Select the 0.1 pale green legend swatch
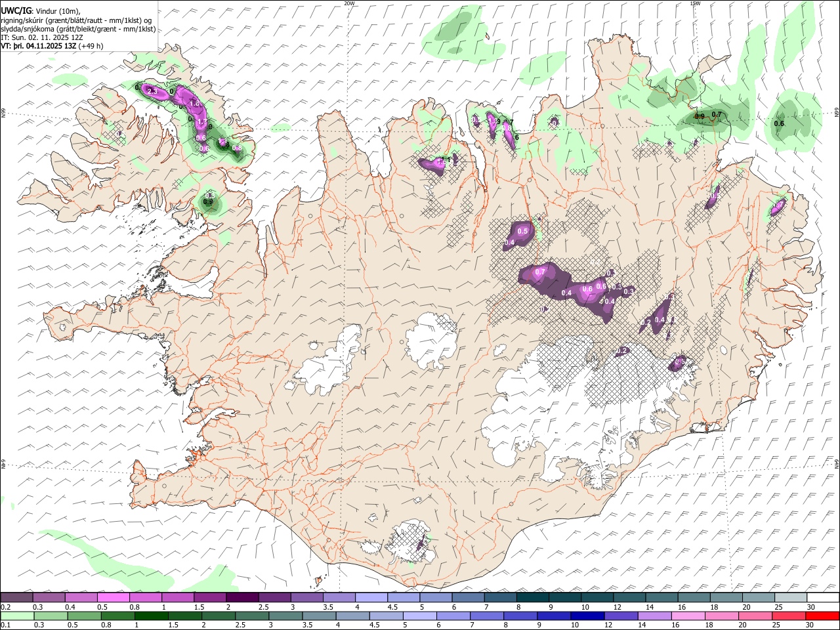The image size is (840, 630). [17, 616]
